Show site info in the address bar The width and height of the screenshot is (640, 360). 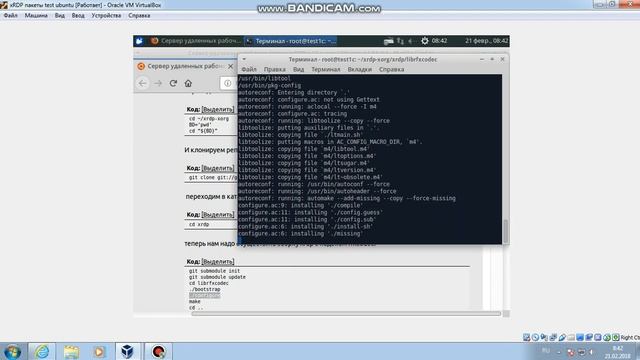click(228, 83)
